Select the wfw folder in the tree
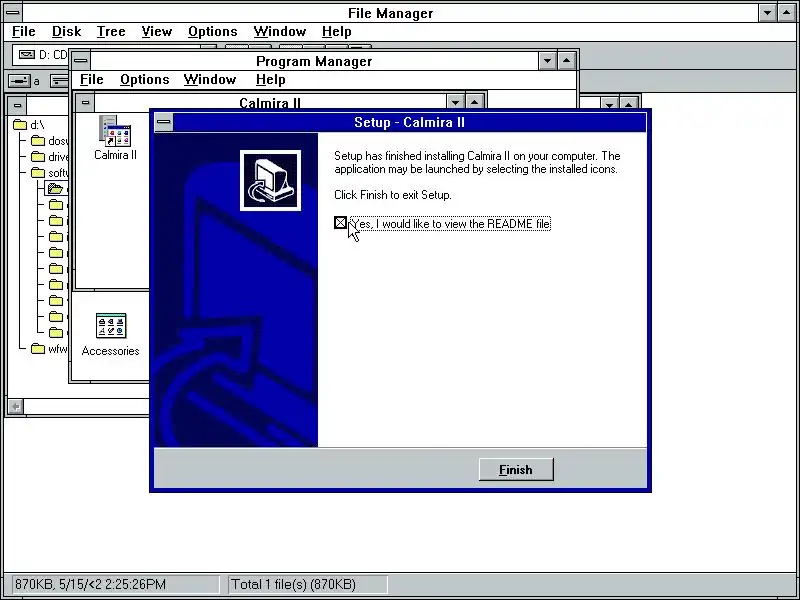Screen dimensions: 800x600 (49, 349)
